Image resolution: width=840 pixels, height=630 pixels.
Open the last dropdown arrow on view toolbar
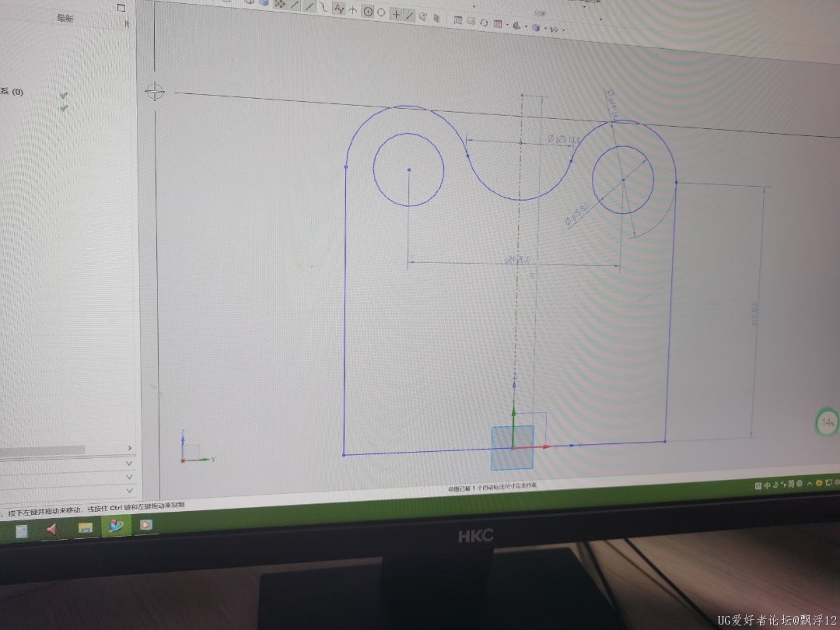point(563,30)
